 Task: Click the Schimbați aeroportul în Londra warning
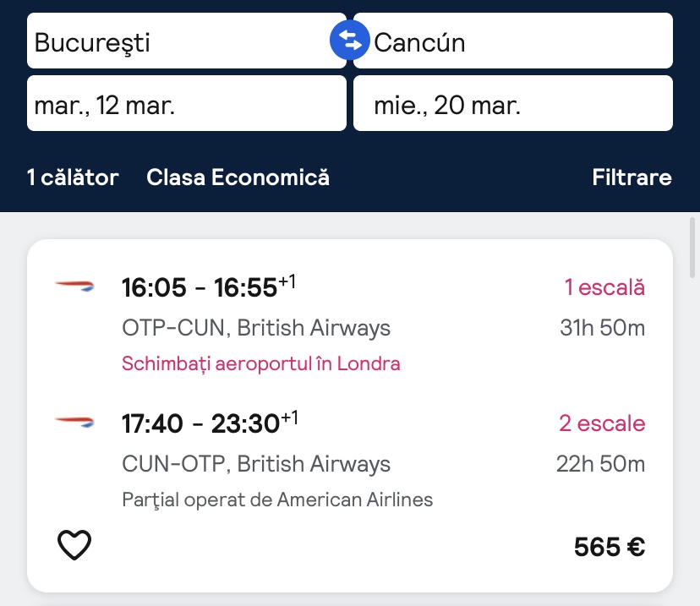point(261,363)
